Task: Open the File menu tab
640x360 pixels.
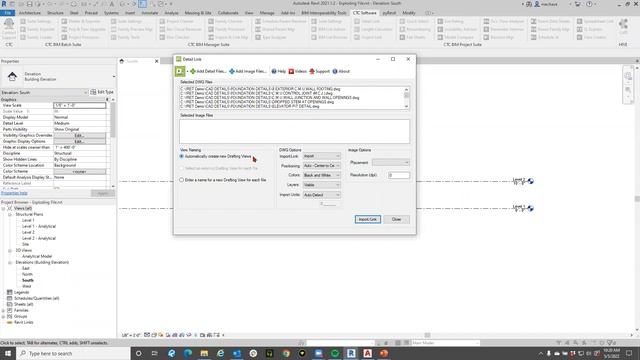Action: [7, 13]
